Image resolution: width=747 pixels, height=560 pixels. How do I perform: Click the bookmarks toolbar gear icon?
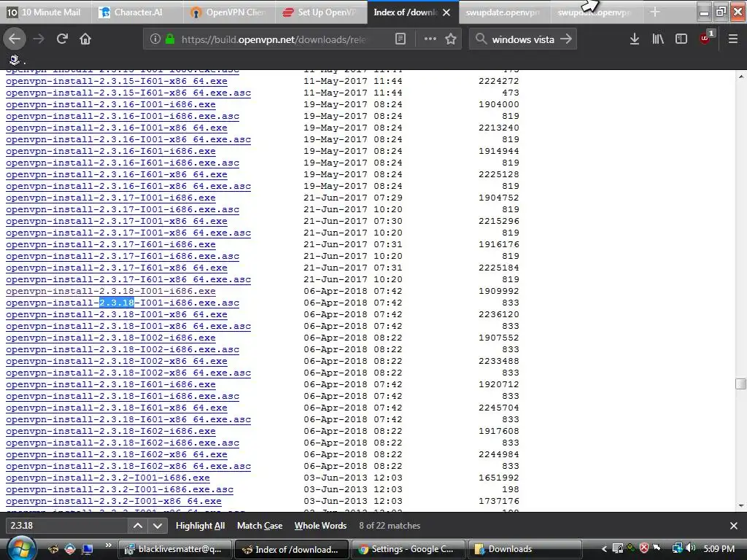(x=15, y=60)
